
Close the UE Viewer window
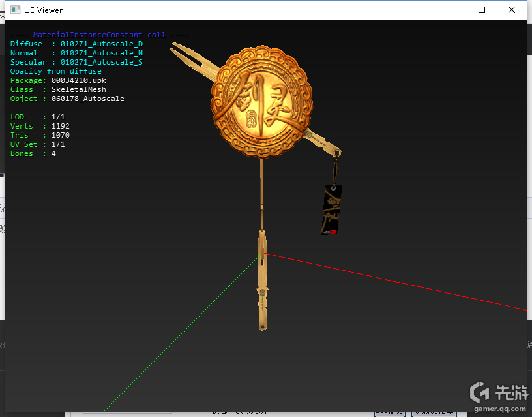[x=512, y=10]
